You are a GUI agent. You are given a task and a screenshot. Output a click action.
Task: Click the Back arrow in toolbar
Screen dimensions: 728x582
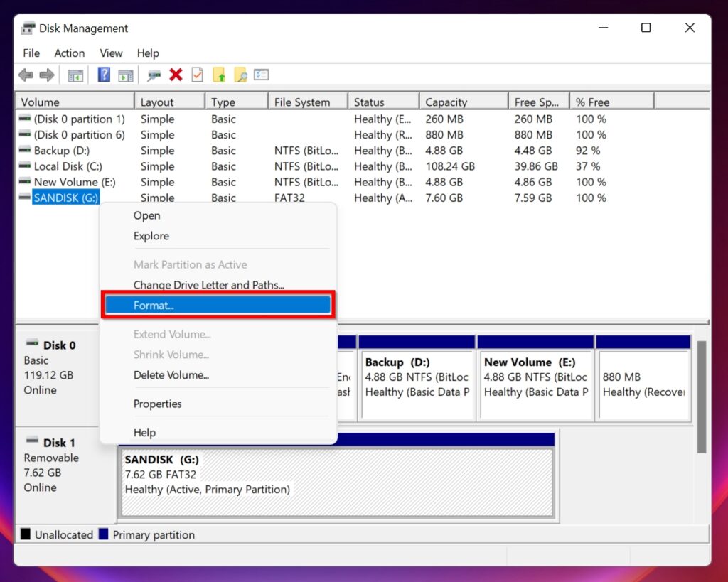coord(26,75)
